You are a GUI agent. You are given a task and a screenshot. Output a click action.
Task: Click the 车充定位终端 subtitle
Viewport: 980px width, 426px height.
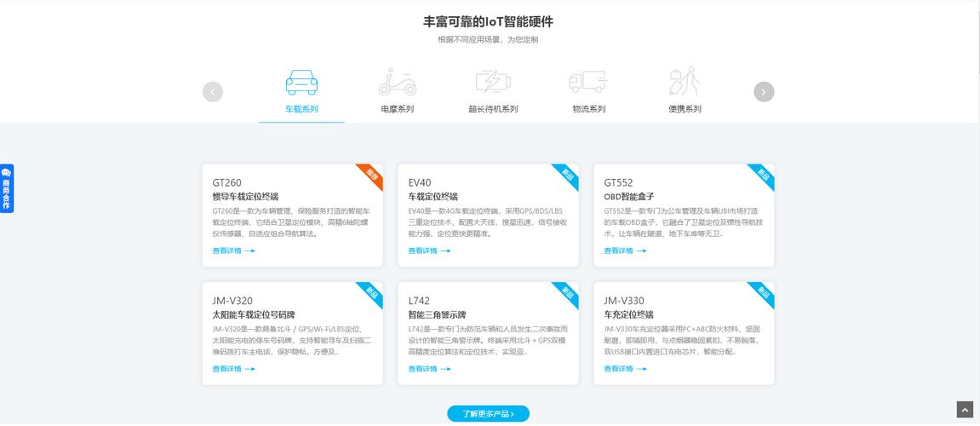628,314
